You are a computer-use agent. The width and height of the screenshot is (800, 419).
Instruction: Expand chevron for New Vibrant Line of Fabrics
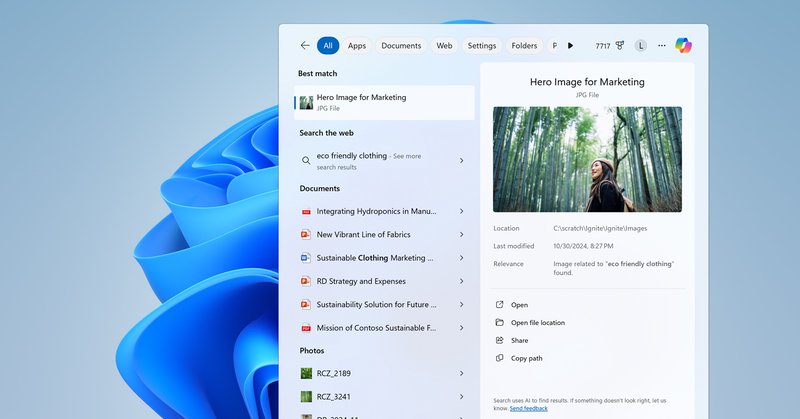coord(462,235)
